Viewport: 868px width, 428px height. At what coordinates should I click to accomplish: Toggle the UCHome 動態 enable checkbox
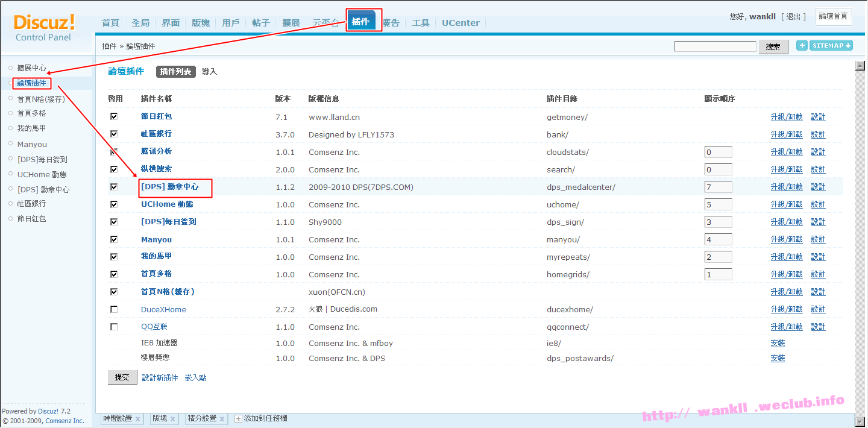[x=114, y=204]
